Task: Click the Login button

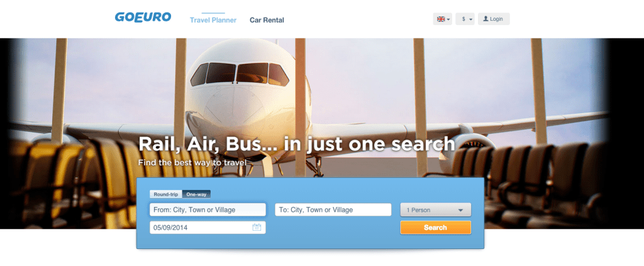Action: tap(494, 19)
